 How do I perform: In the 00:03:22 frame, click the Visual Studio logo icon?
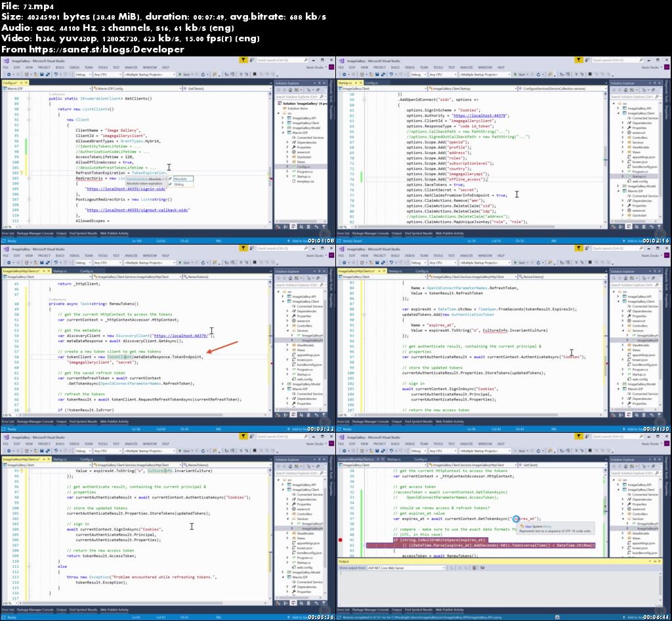coord(6,249)
